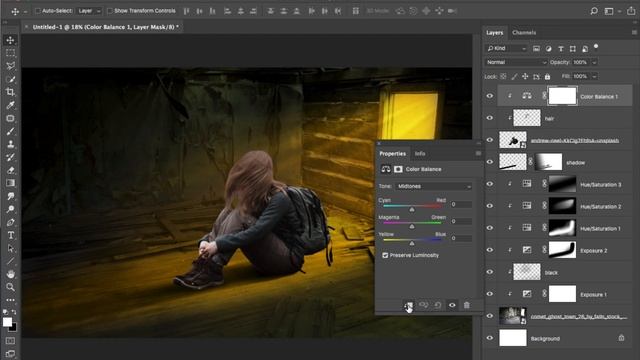Image resolution: width=640 pixels, height=360 pixels.
Task: Open the Tone Midtones dropdown
Action: click(x=433, y=186)
